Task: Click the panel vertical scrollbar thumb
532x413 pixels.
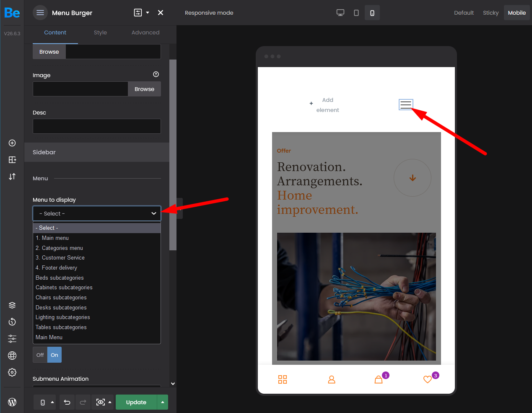Action: coord(173,155)
